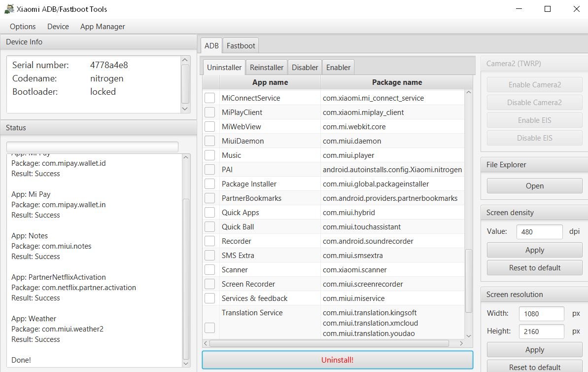This screenshot has width=588, height=372.
Task: Click the Package name column header
Action: point(397,82)
